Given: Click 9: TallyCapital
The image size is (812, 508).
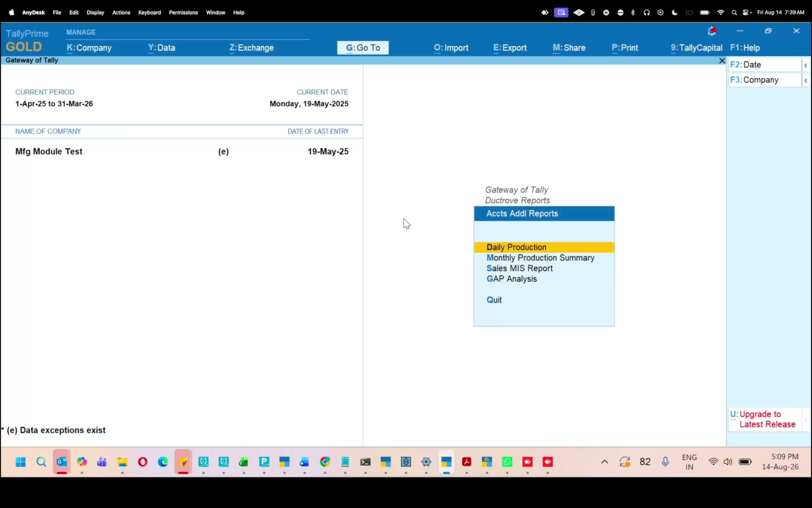Looking at the screenshot, I should [x=697, y=48].
